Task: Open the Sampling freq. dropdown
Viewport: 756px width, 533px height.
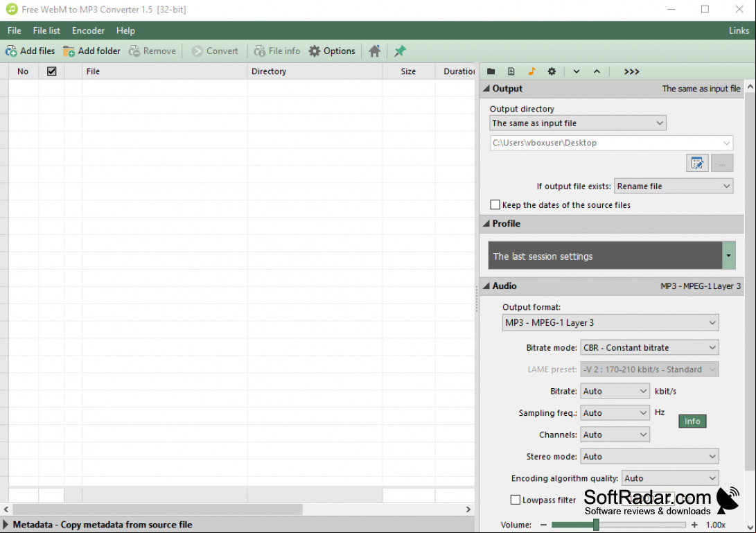Action: [615, 413]
